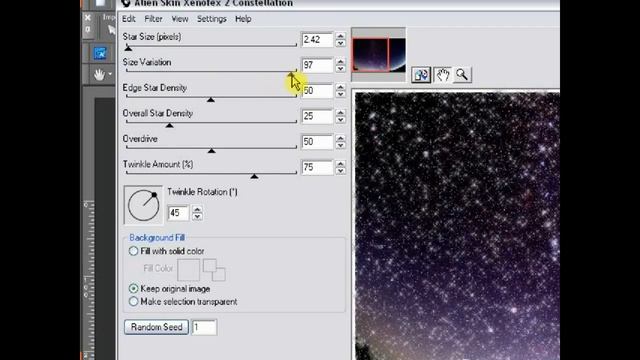The height and width of the screenshot is (360, 640).
Task: Decrease Overdrive with down arrow
Action: tap(340, 146)
